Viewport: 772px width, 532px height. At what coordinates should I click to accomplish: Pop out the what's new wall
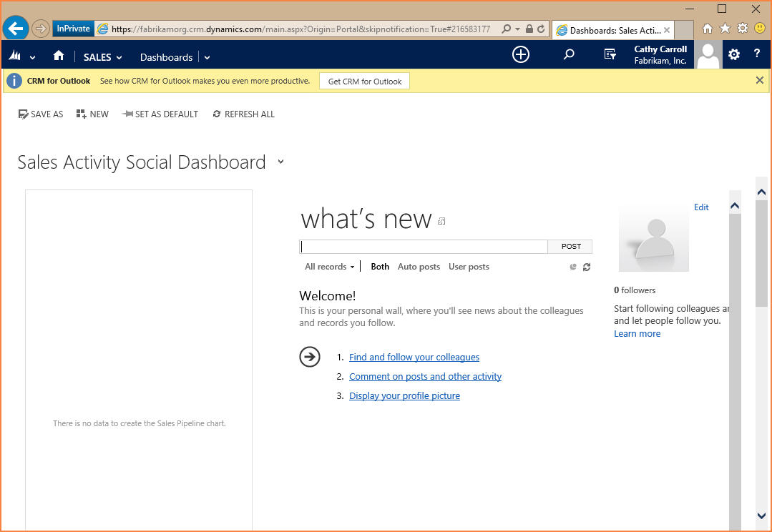tap(441, 221)
